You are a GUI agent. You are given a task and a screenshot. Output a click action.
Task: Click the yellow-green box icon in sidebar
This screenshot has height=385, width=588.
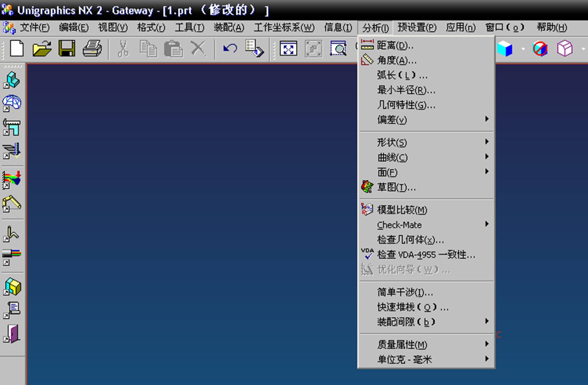(x=12, y=287)
